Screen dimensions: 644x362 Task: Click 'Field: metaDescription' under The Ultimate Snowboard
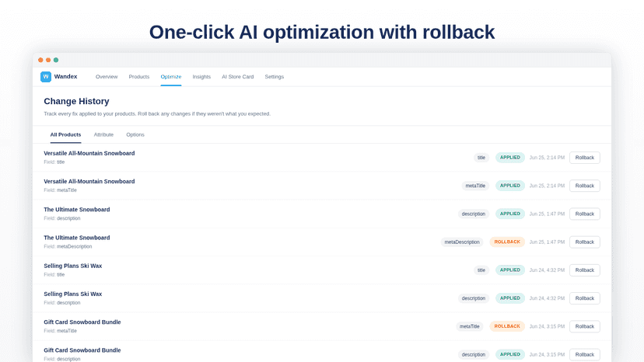pyautogui.click(x=68, y=247)
